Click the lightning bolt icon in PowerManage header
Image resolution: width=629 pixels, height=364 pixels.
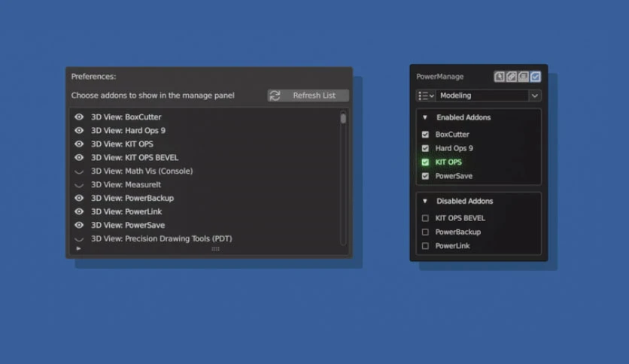tap(499, 77)
